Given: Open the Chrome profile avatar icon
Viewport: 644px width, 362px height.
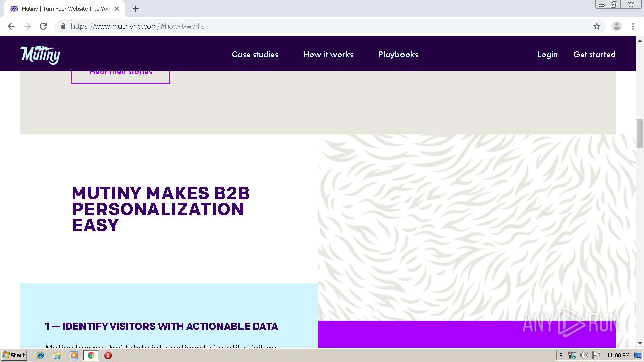Looking at the screenshot, I should (617, 26).
